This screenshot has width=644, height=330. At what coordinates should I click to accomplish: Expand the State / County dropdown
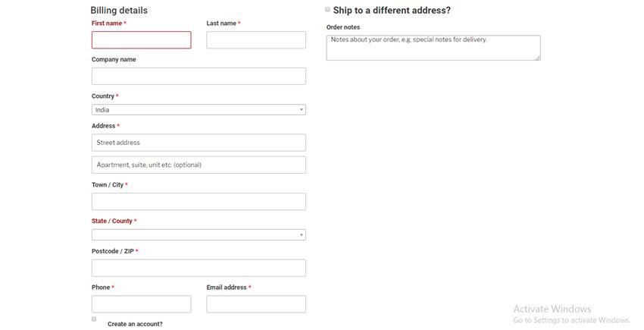(x=199, y=235)
